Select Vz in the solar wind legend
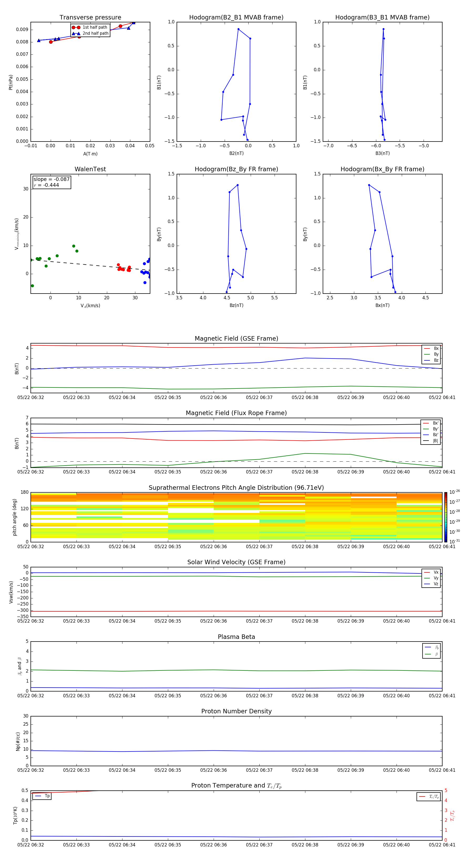Viewport: 473px width, 868px height. 431,584
